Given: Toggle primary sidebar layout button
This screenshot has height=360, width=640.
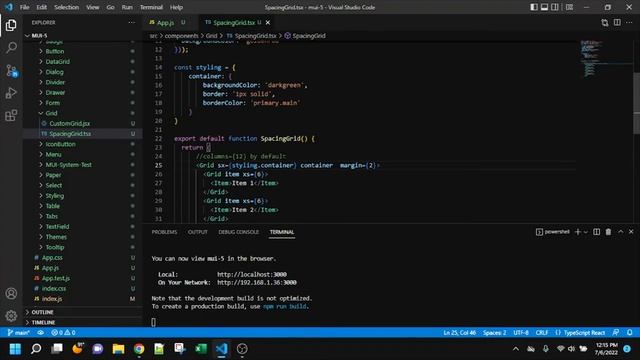Looking at the screenshot, I should click(533, 7).
